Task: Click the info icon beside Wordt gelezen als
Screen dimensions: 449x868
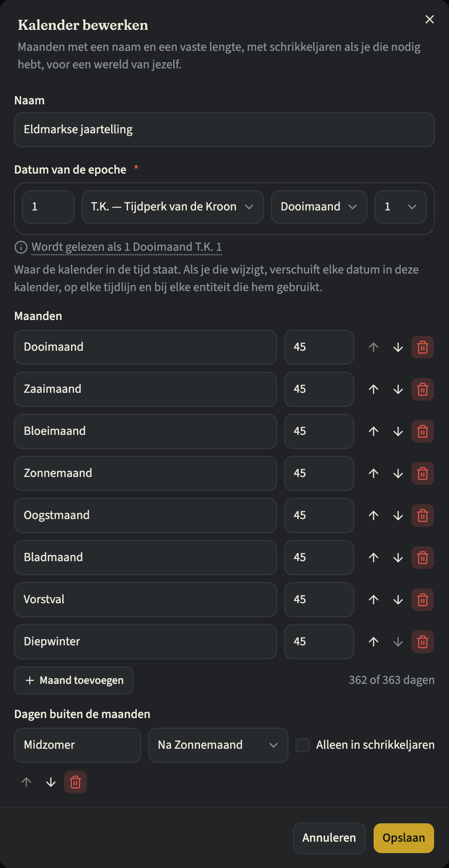Action: click(x=21, y=247)
